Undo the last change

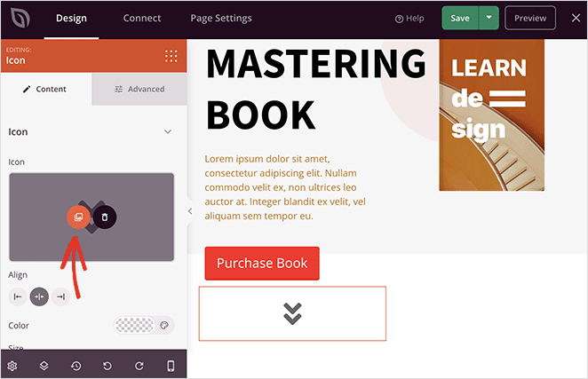click(107, 366)
